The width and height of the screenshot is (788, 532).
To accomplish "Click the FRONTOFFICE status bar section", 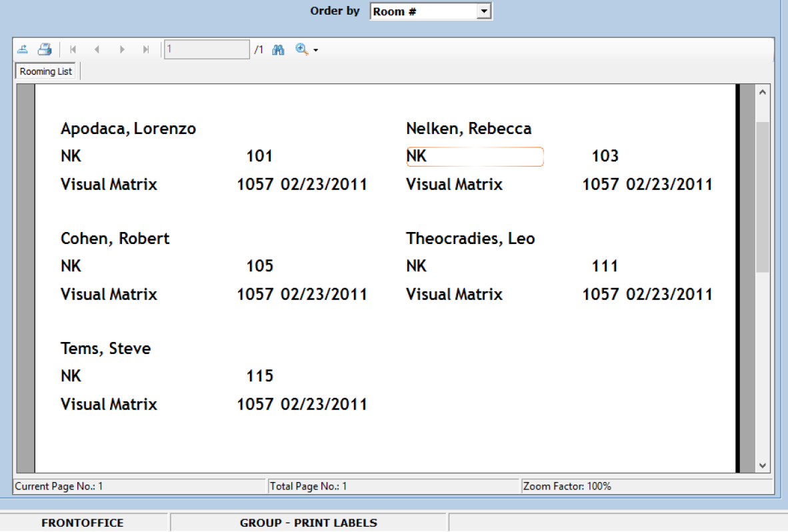I will (x=83, y=523).
